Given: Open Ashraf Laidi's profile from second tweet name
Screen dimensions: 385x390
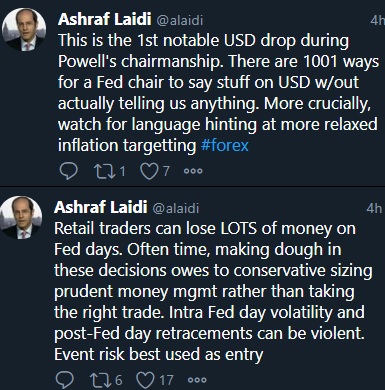Looking at the screenshot, I should click(x=101, y=207).
